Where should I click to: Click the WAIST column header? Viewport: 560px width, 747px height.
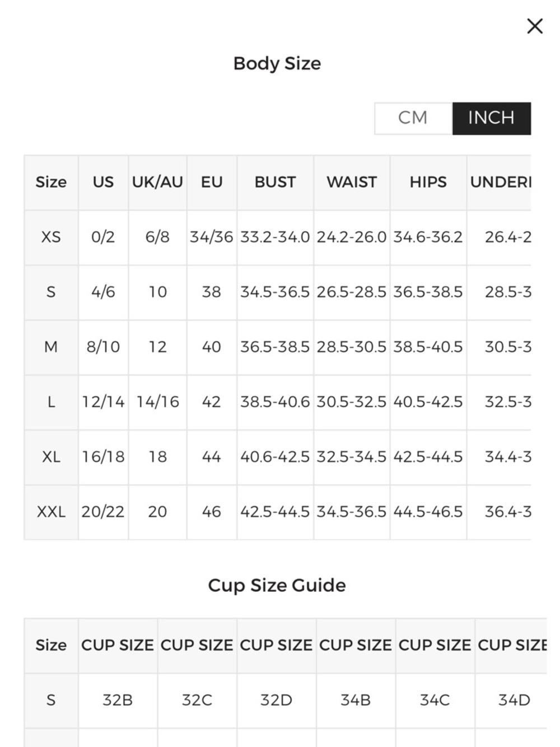352,182
